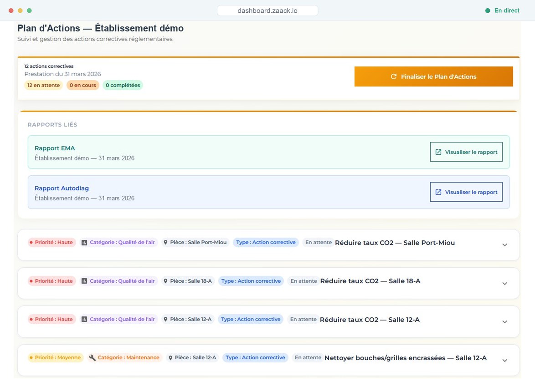
Task: Click the location pin for Salle Port-Miou
Action: (x=165, y=242)
